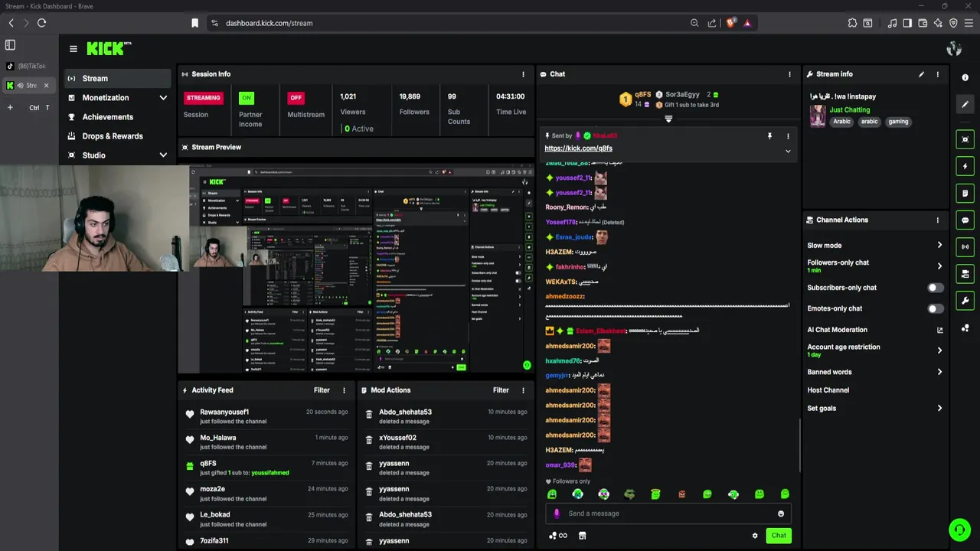Click the green Kick logo

coord(108,49)
